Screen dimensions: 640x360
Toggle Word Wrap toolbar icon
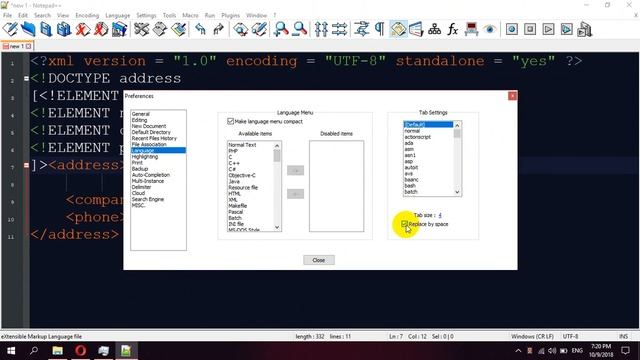[x=361, y=29]
